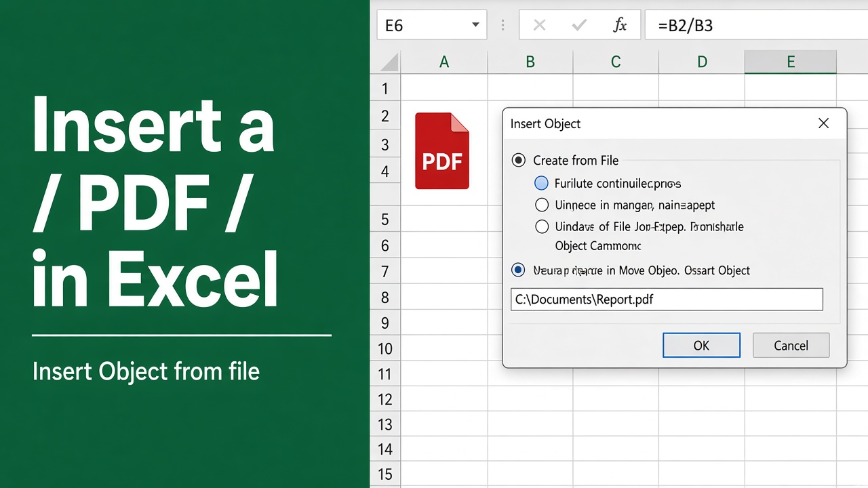Screen dimensions: 868x488
Task: Click the Cancel button
Action: point(791,345)
